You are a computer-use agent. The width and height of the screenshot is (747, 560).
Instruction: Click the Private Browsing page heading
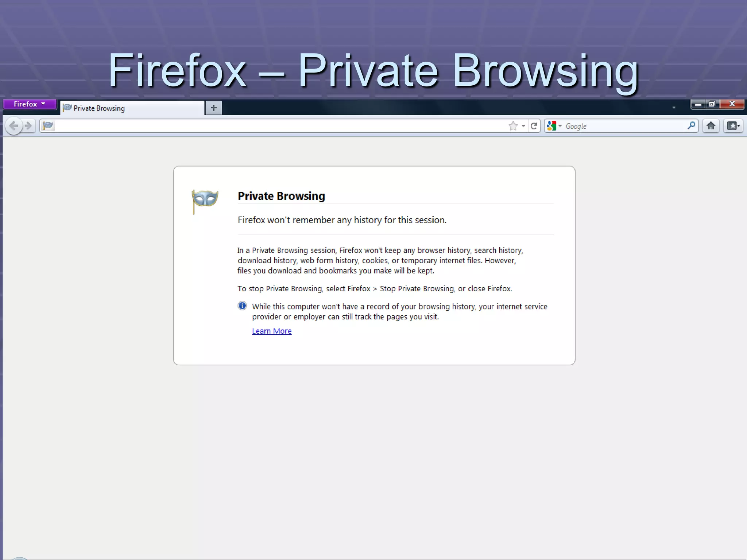(281, 196)
